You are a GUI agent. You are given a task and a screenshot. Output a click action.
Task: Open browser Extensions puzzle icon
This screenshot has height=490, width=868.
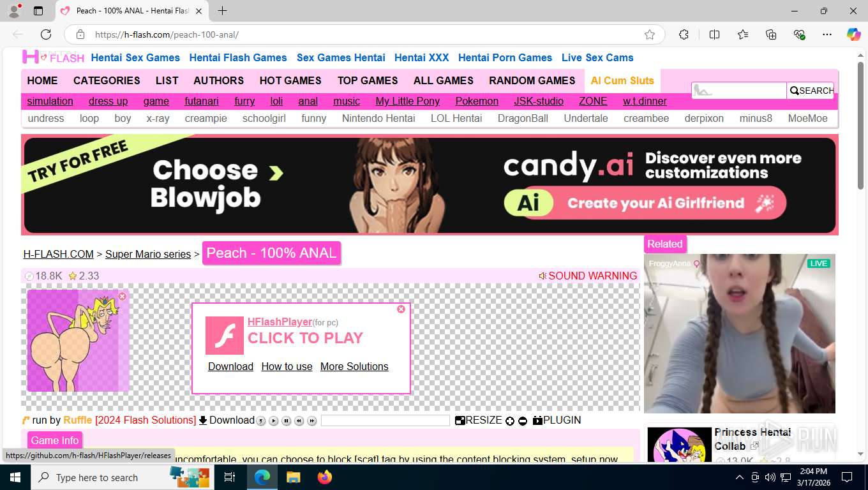(684, 34)
